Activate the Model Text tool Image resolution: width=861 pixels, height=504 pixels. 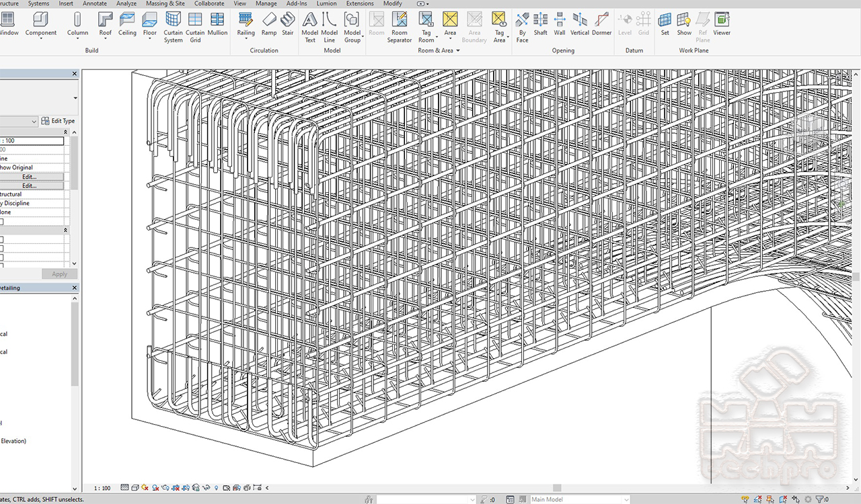(309, 28)
